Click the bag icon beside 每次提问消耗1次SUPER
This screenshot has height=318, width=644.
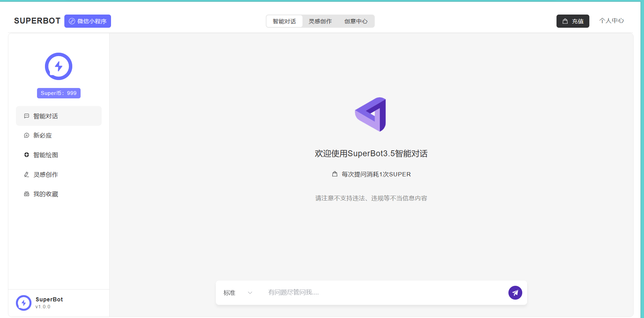click(335, 174)
